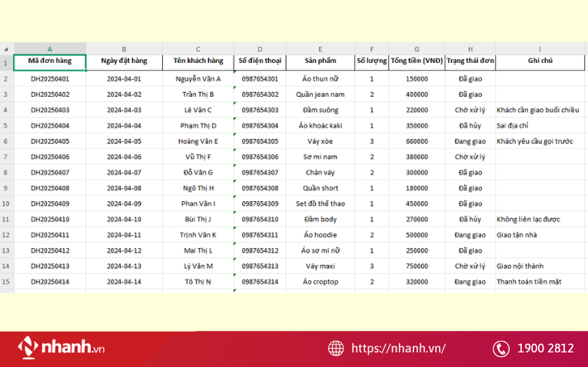Viewport: 588px width, 367px height.
Task: Select column A header
Action: [50, 49]
